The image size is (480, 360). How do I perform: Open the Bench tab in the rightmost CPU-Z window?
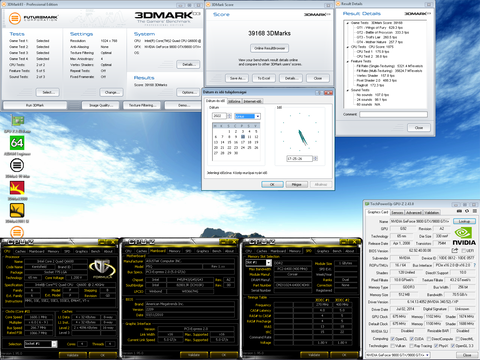tap(337, 251)
